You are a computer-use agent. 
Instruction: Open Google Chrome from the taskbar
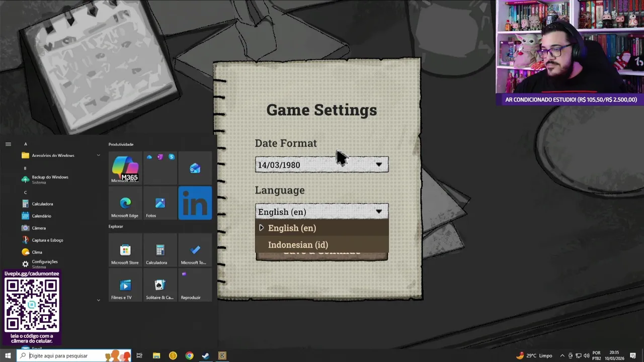189,355
